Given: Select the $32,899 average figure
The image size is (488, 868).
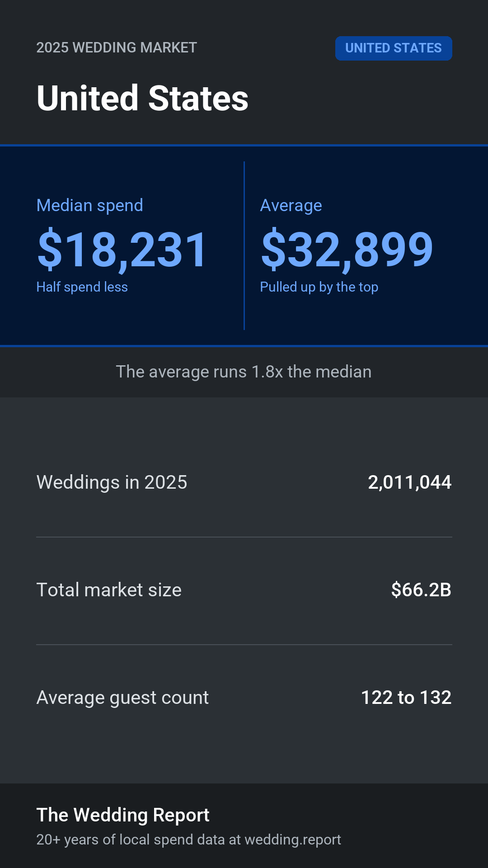Looking at the screenshot, I should [x=347, y=249].
